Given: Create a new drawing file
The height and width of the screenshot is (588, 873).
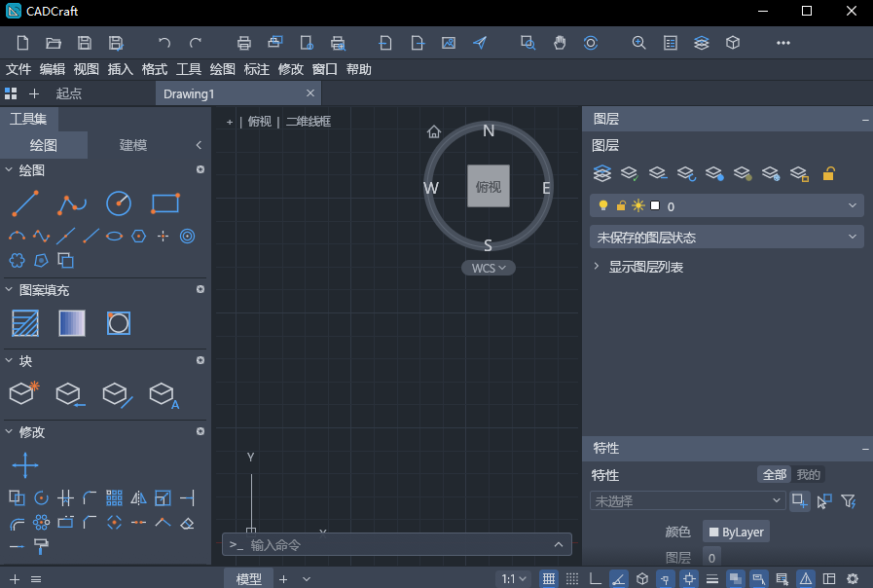Looking at the screenshot, I should (x=22, y=43).
